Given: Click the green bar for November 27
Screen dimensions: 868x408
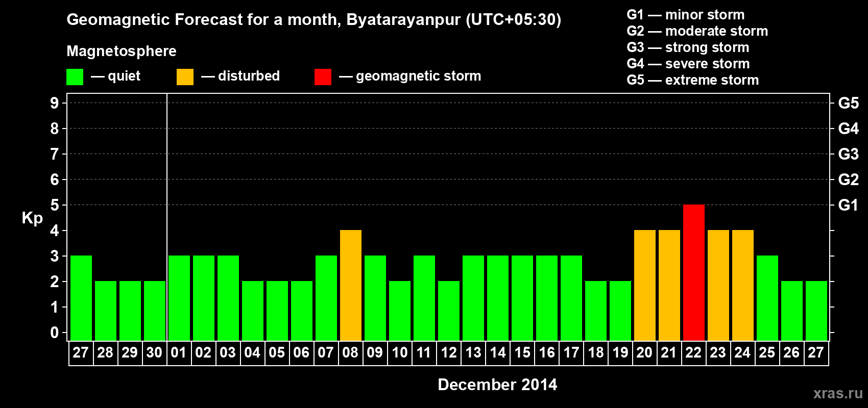Looking at the screenshot, I should (81, 298).
